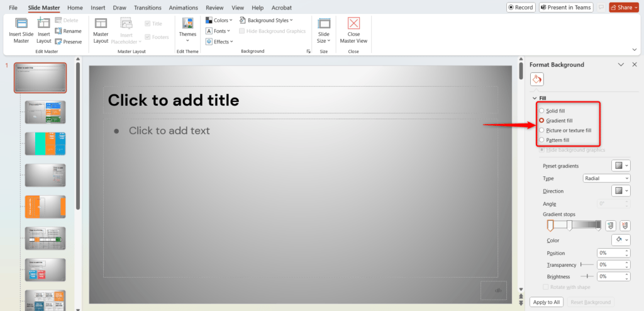Choose the Picture or texture fill option
Screen dimensions: 644x311
[542, 130]
